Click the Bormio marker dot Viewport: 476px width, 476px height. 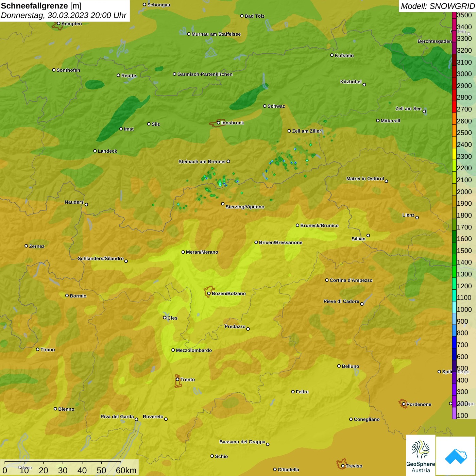[67, 295]
